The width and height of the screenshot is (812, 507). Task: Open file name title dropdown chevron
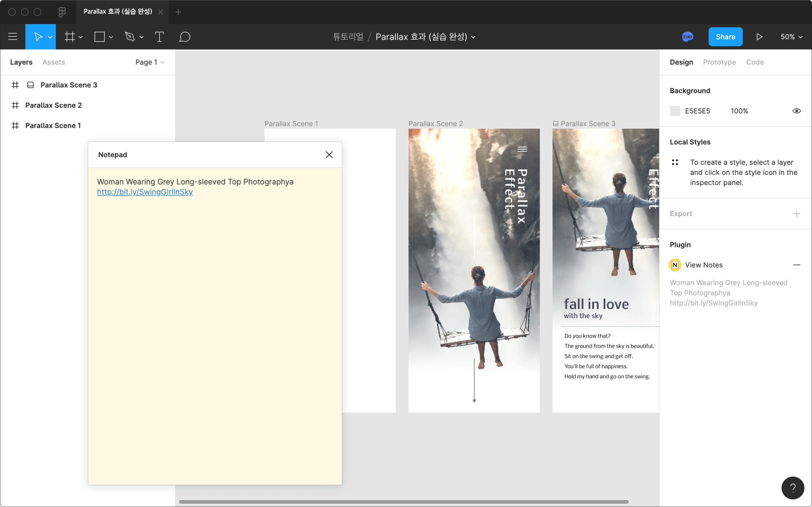(474, 37)
